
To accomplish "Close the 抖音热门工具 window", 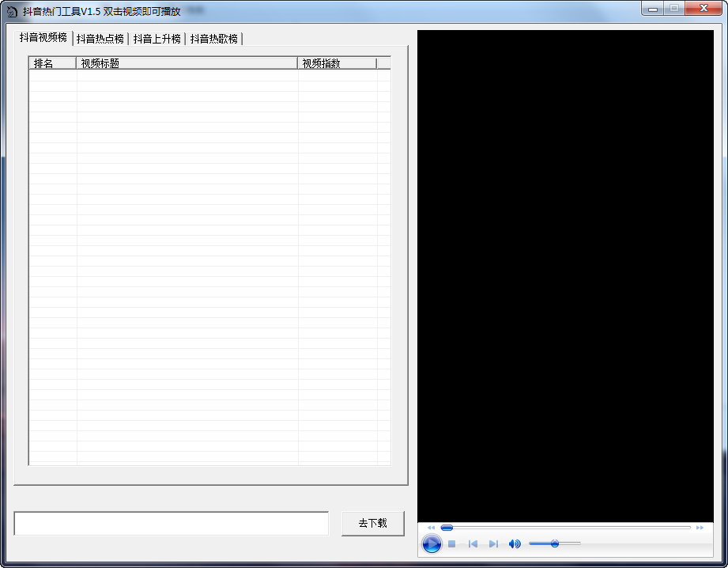I will click(x=703, y=9).
